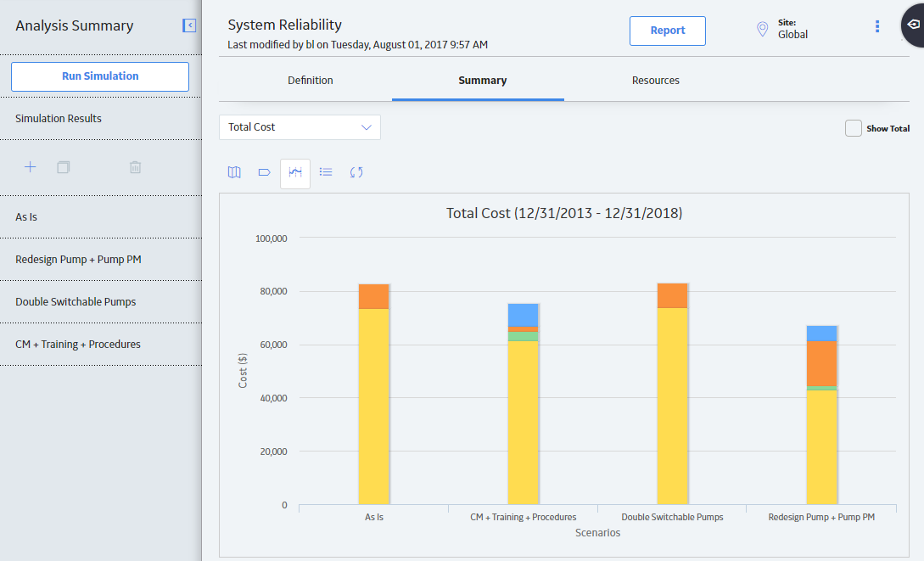
Task: Click yellow segment of As Is bar
Action: [373, 407]
